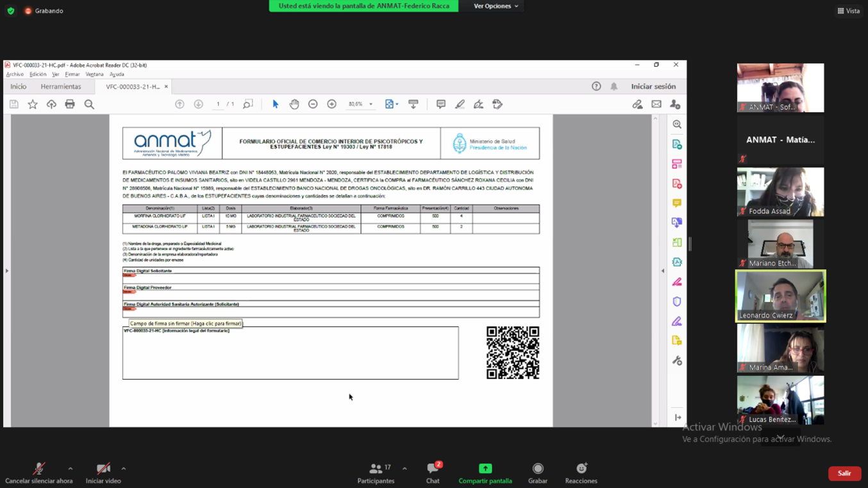The width and height of the screenshot is (868, 488).
Task: Open the Archivo menu
Action: 15,74
